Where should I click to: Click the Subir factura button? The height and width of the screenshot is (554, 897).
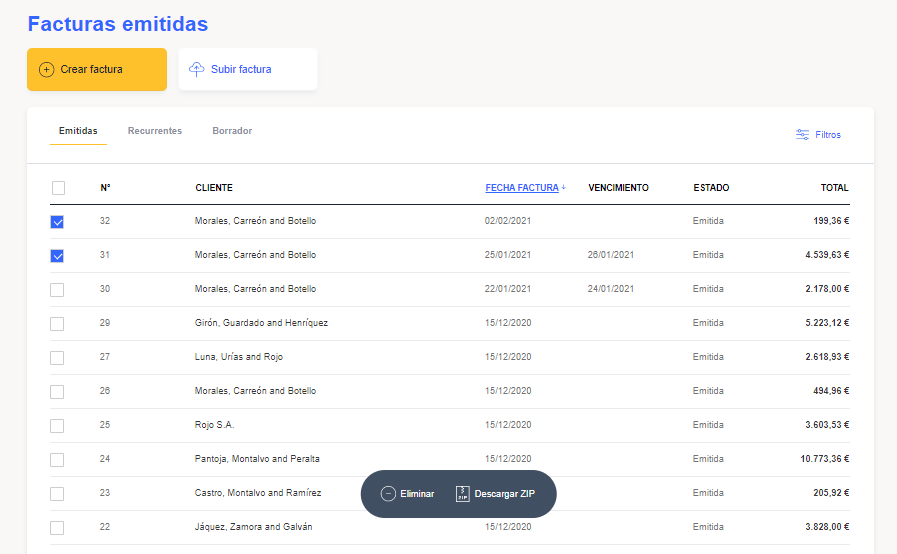pos(248,69)
